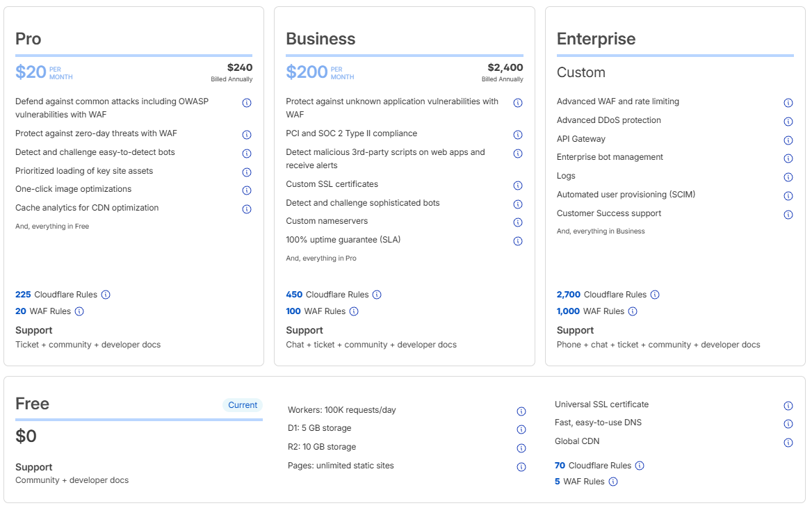Click info icon for R2: 10 GB storage
812x508 pixels.
(x=521, y=448)
